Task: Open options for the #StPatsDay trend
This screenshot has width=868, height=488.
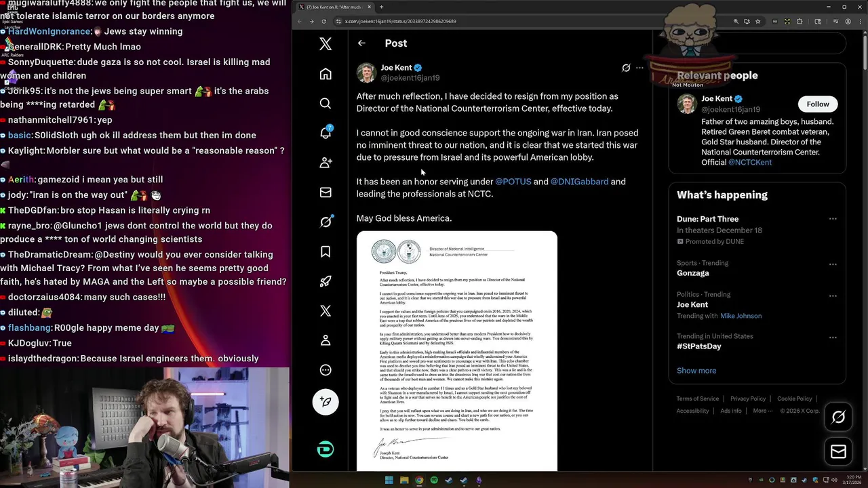Action: point(833,338)
